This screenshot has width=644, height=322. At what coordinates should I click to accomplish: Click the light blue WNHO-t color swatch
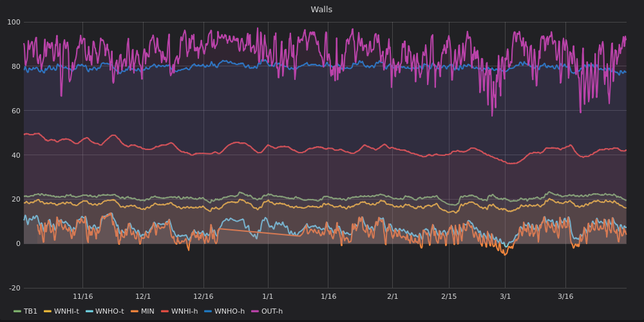tap(90, 312)
